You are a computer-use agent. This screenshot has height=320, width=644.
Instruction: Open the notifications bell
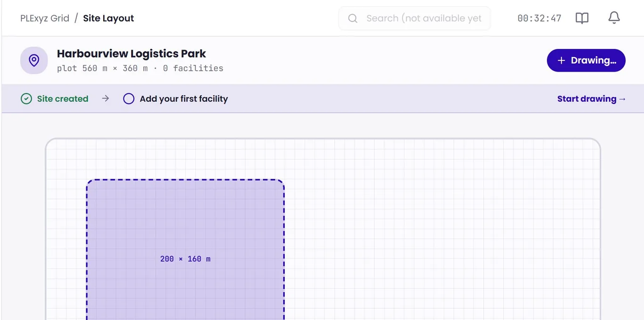click(614, 18)
